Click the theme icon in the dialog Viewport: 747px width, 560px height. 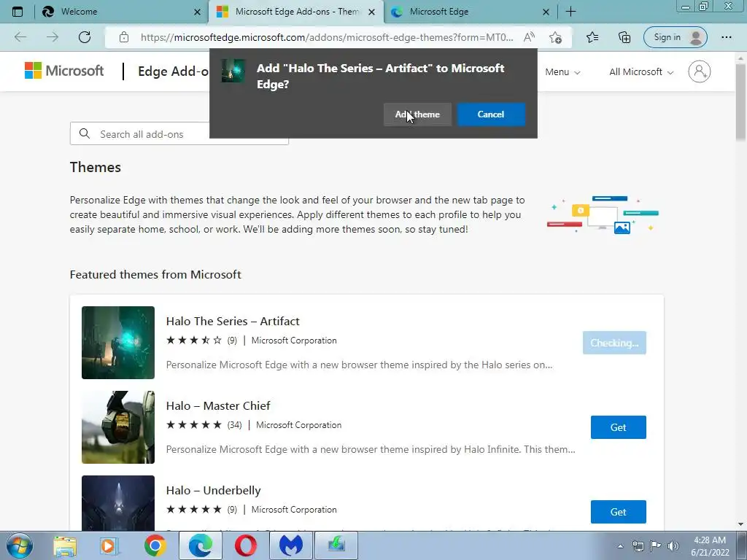233,71
